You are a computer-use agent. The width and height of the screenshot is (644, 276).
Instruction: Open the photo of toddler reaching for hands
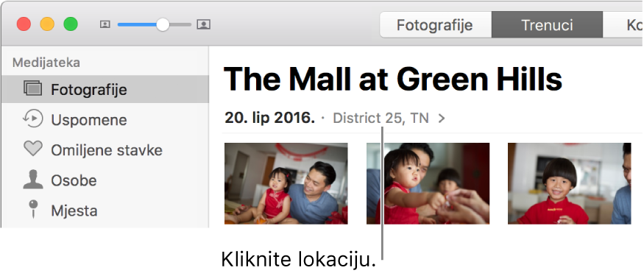(x=428, y=183)
